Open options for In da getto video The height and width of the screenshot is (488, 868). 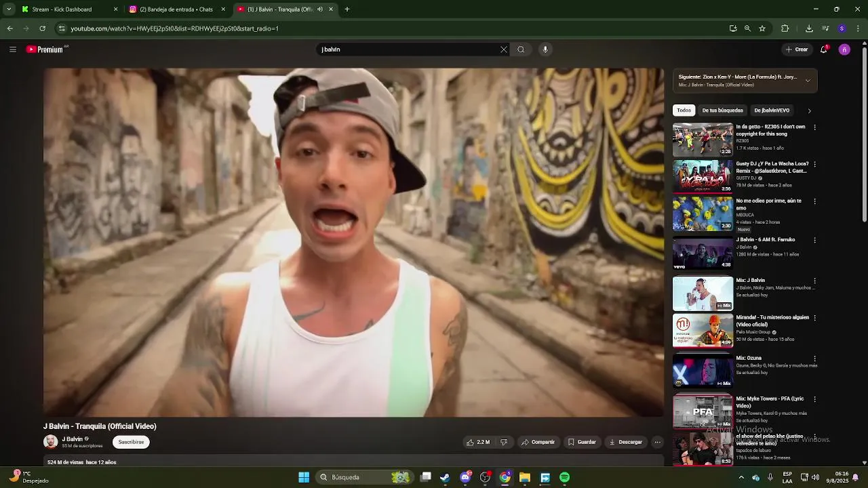(x=814, y=127)
